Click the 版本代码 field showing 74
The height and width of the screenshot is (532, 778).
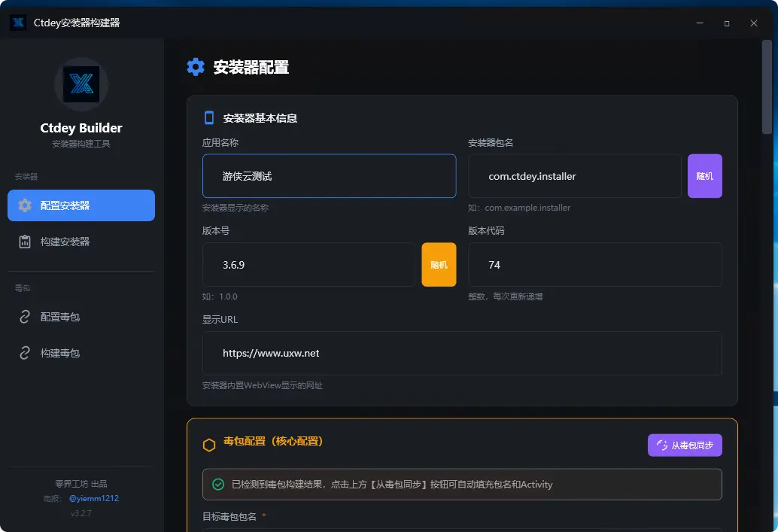coord(594,264)
